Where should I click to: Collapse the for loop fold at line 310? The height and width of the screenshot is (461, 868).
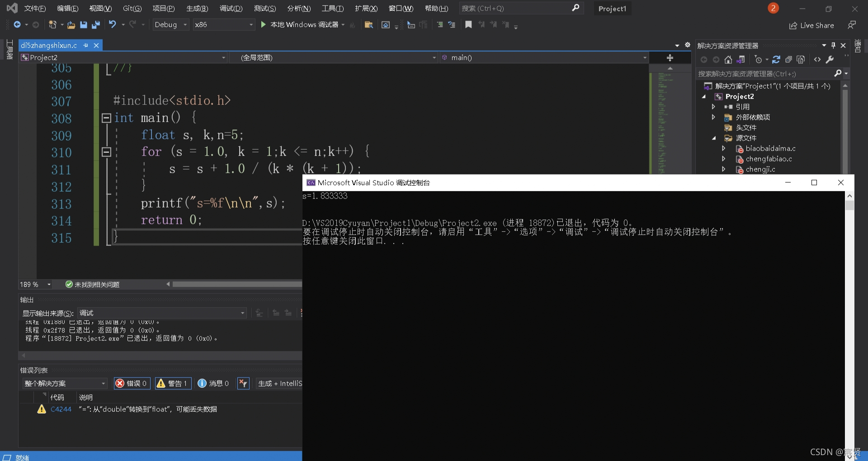(106, 152)
